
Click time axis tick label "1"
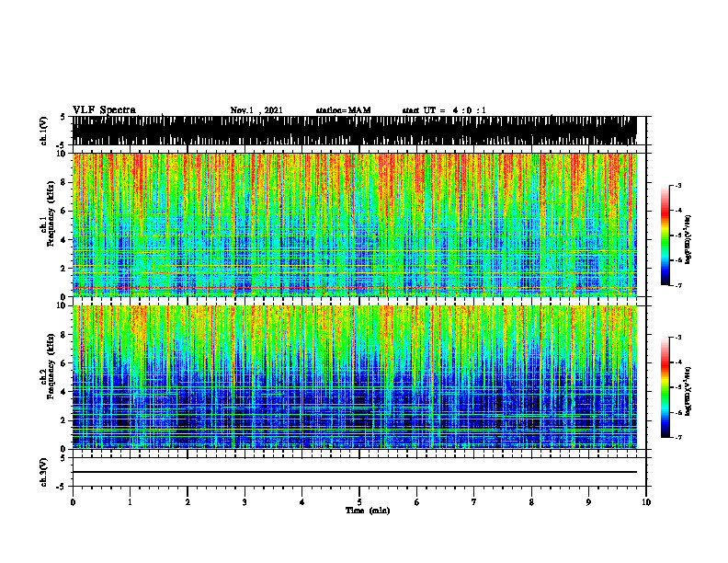point(130,502)
